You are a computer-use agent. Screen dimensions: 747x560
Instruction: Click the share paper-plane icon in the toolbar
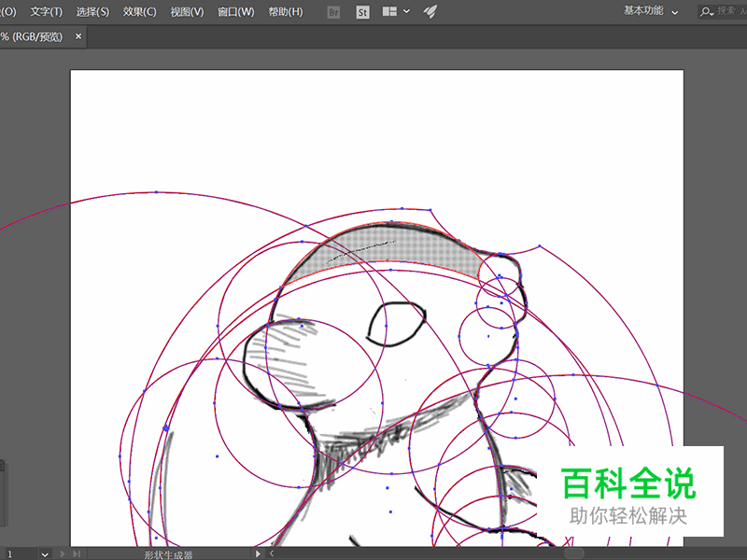tap(429, 11)
